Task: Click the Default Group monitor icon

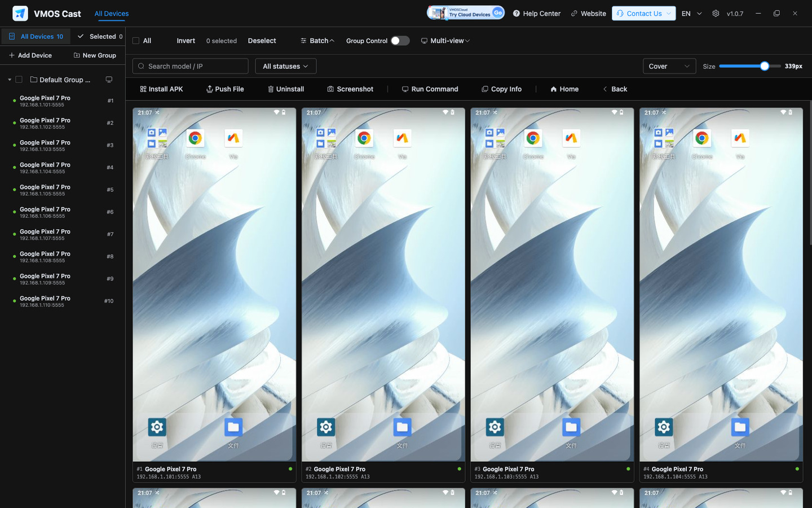Action: click(x=109, y=80)
